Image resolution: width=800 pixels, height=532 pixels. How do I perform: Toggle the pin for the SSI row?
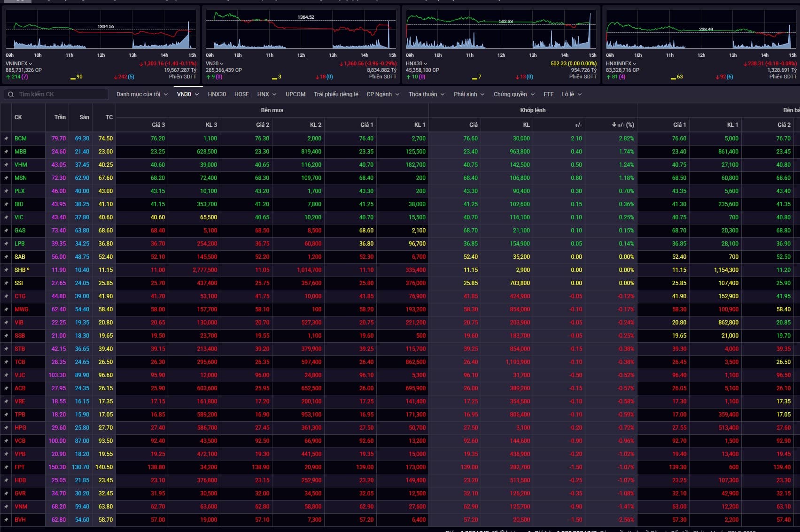(6, 283)
